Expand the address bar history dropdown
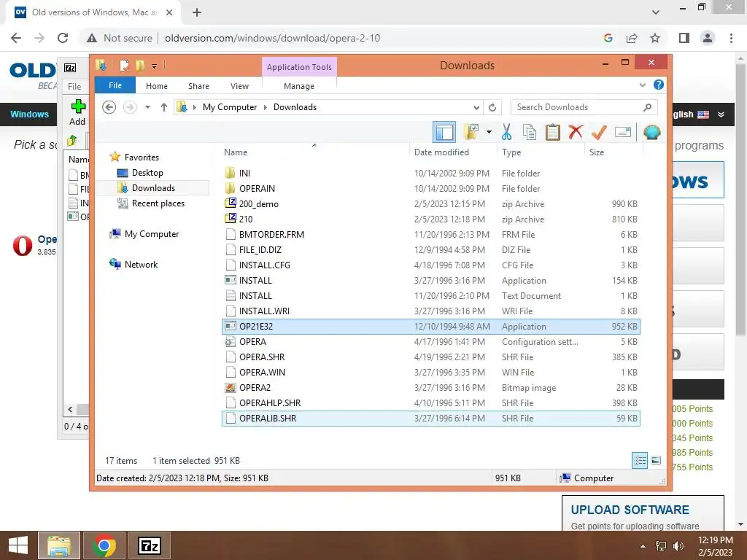The width and height of the screenshot is (747, 560). (x=476, y=107)
